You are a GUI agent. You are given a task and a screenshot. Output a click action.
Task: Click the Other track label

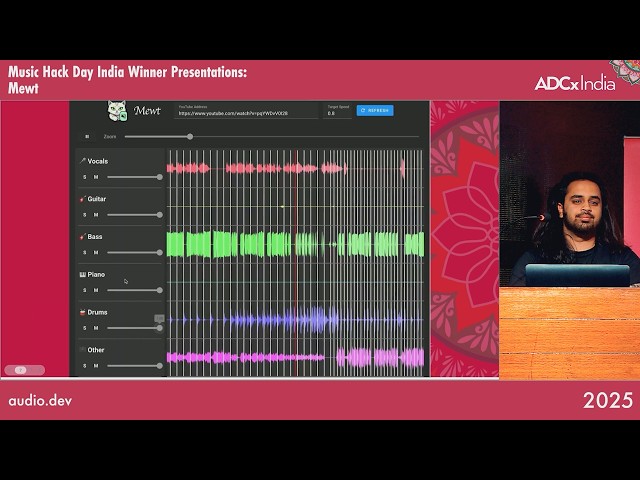click(x=96, y=350)
